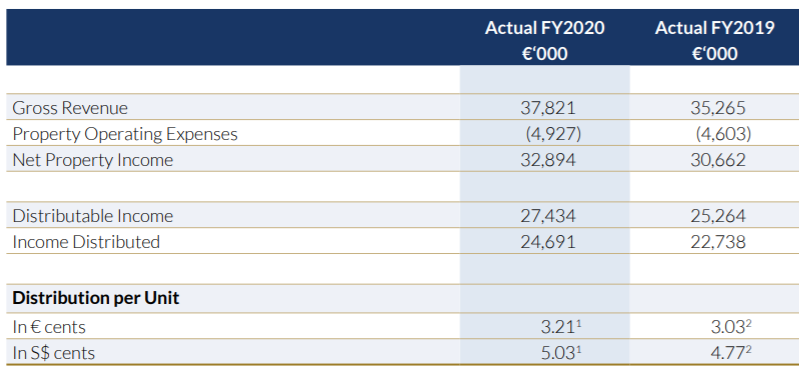Select the Distributable Income row label
Screen dimensions: 799x373
point(93,216)
